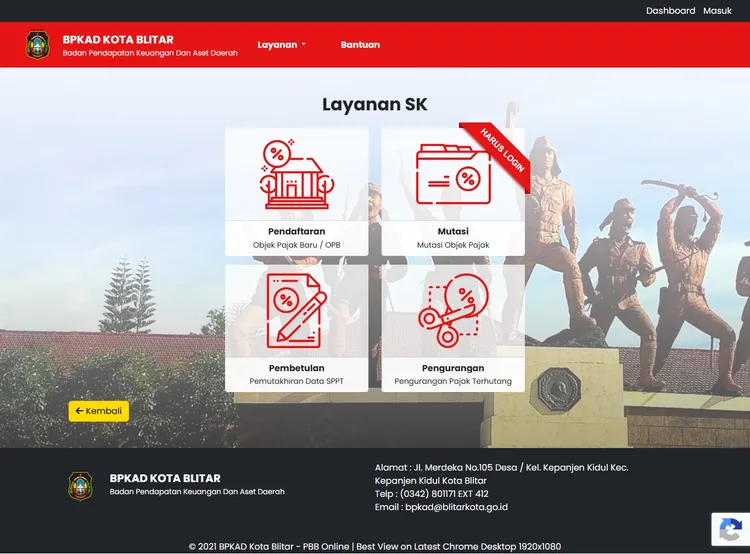Click the Pembetulan card title
Image resolution: width=750 pixels, height=554 pixels.
[x=297, y=368]
